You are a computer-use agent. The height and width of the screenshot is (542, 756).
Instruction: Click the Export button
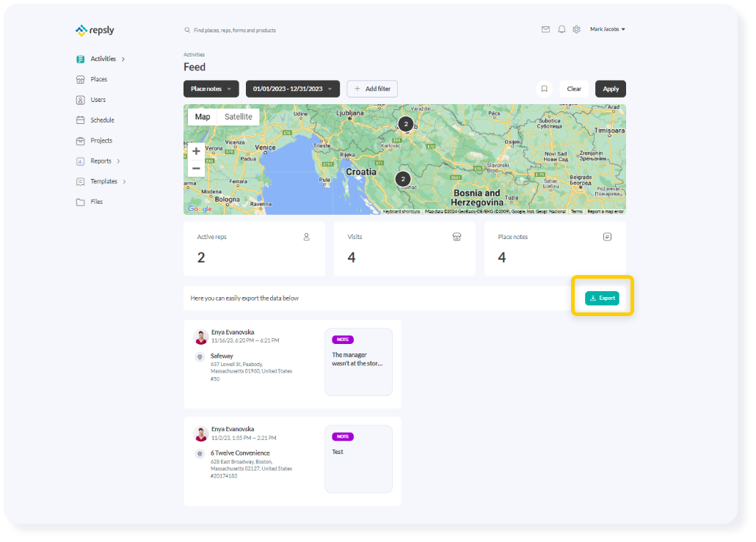(602, 298)
